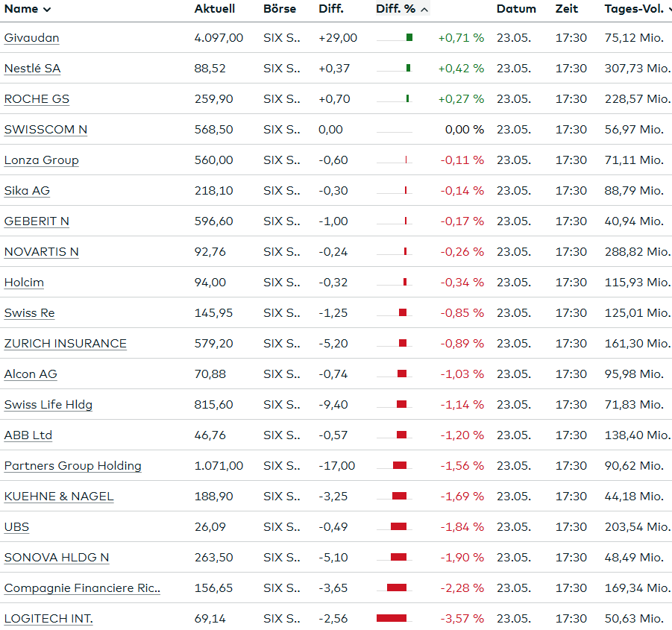The height and width of the screenshot is (630, 672).
Task: Open the Sika AG stock link
Action: 27,191
